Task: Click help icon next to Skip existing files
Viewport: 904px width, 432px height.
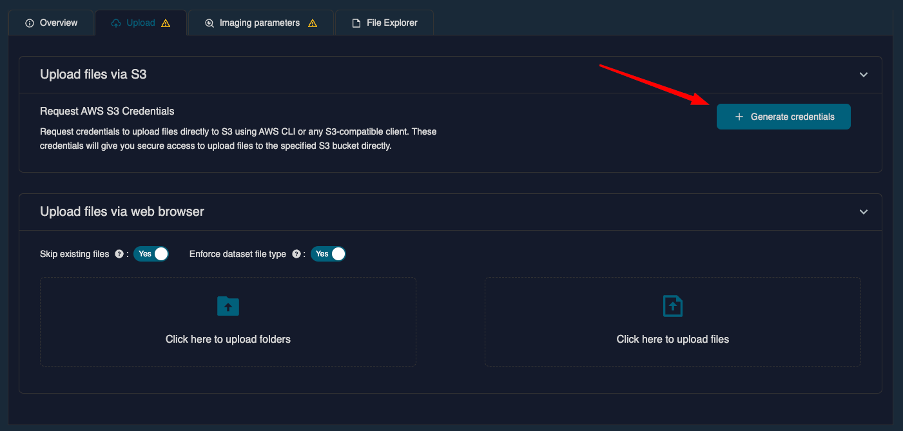Action: tap(119, 254)
